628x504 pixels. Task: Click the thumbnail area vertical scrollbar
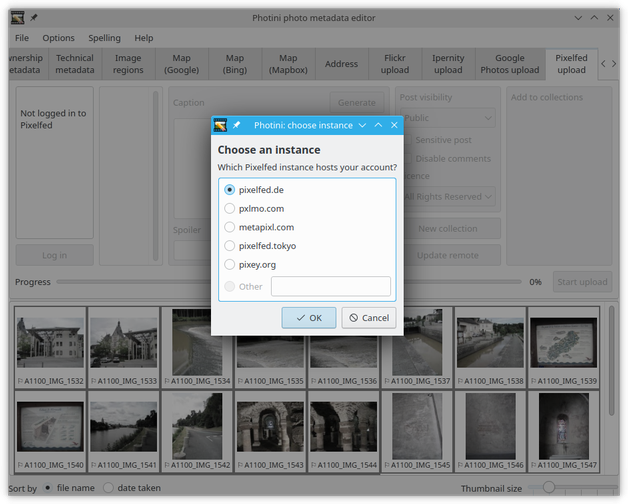pos(611,361)
